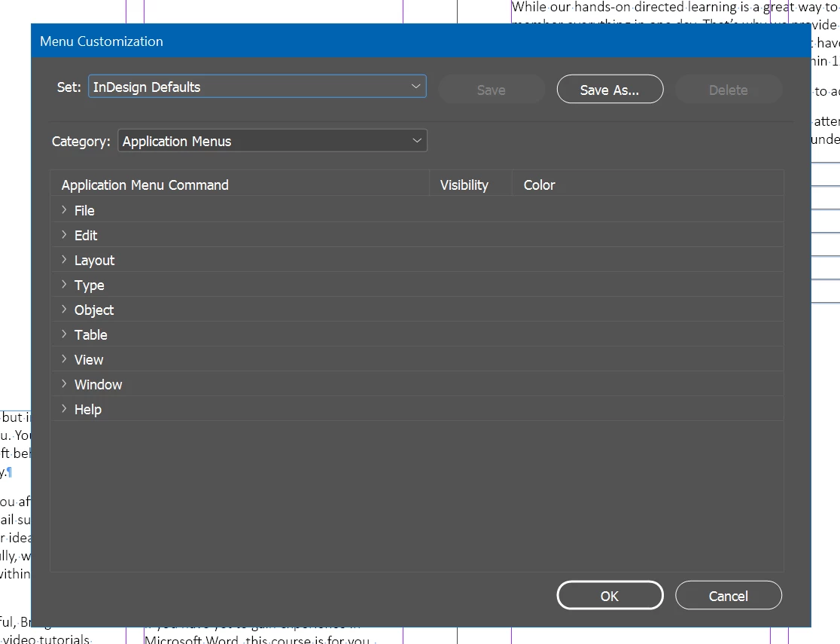Screen dimensions: 840x644
Task: Click the Visibility column header
Action: click(x=464, y=185)
